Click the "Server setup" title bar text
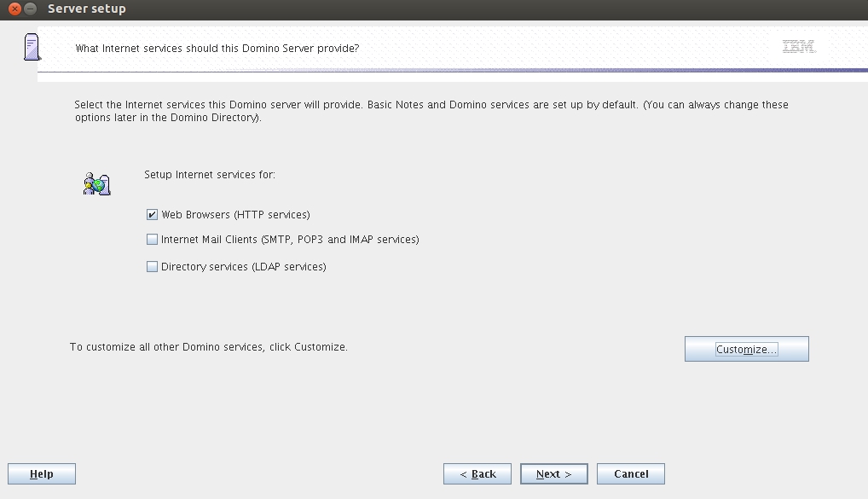Viewport: 868px width, 499px height. (x=87, y=9)
